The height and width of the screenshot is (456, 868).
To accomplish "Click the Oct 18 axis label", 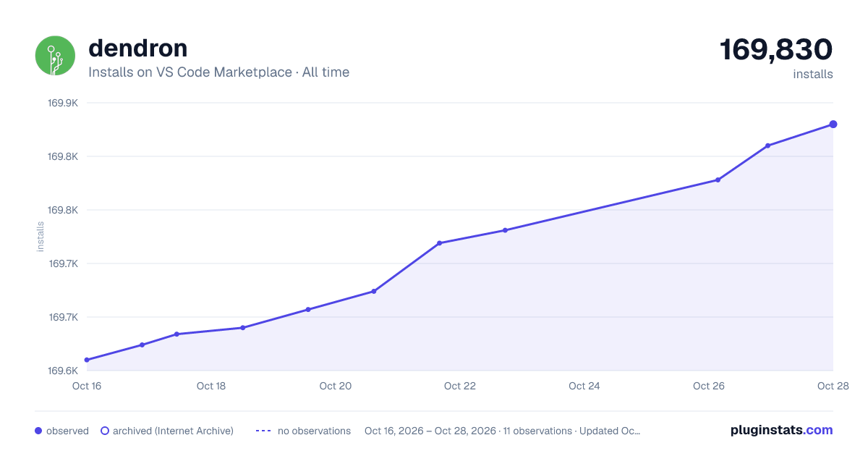I will pos(211,386).
